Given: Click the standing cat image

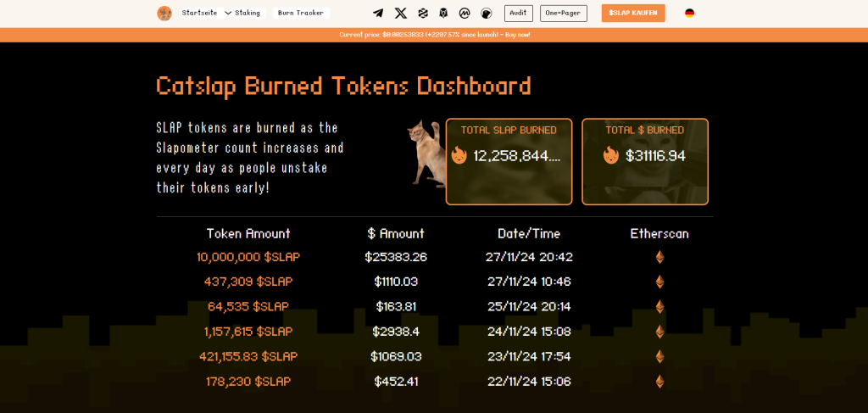Looking at the screenshot, I should [x=427, y=153].
